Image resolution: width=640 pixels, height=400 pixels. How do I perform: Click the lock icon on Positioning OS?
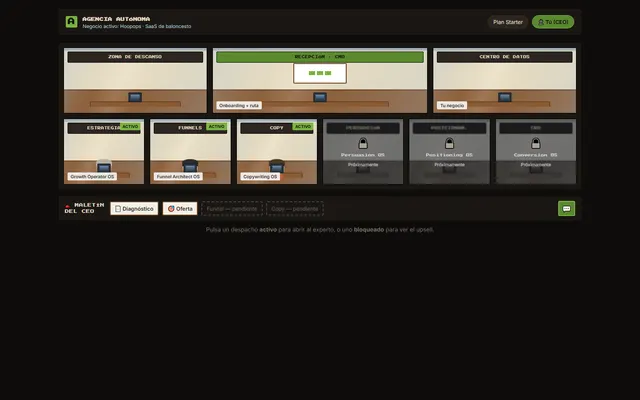(x=449, y=143)
